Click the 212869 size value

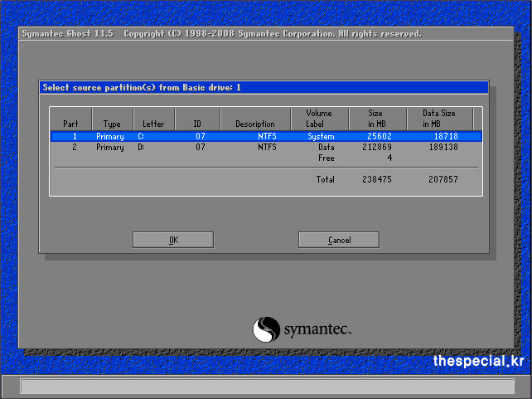377,148
